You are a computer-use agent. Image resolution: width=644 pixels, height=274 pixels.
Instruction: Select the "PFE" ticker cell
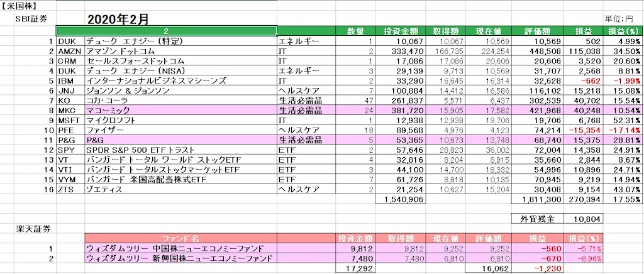click(x=70, y=130)
